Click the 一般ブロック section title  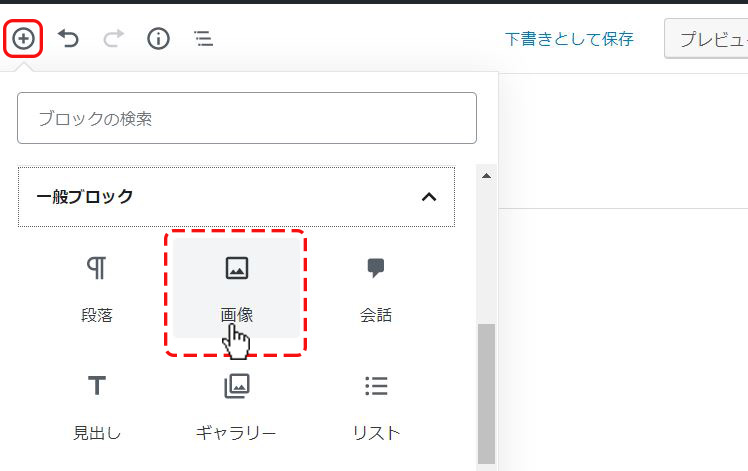85,196
